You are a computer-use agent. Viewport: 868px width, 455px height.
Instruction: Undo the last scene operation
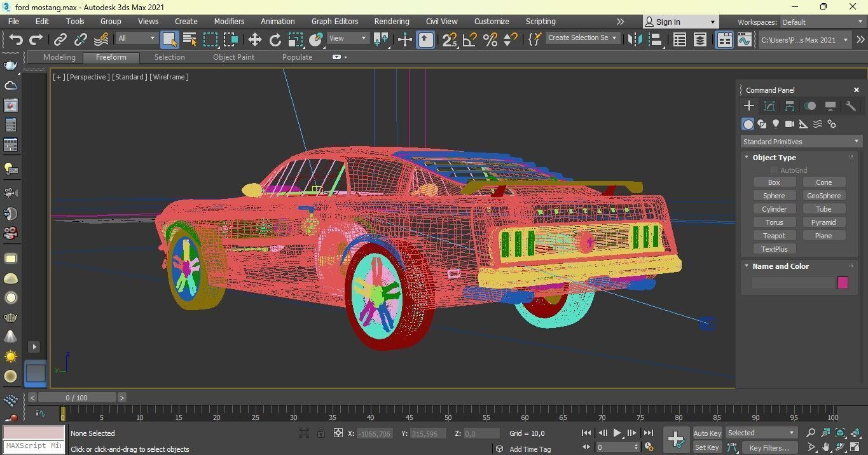(16, 39)
